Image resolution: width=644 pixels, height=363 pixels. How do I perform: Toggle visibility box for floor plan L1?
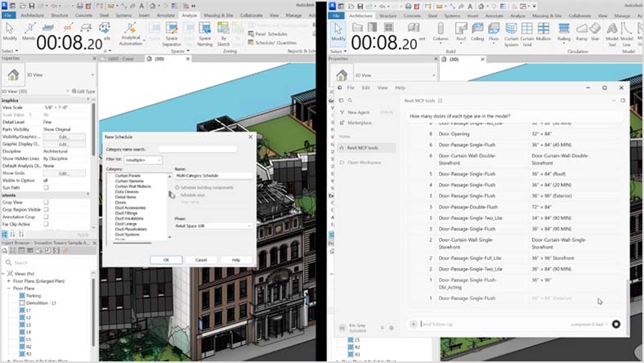pyautogui.click(x=22, y=310)
